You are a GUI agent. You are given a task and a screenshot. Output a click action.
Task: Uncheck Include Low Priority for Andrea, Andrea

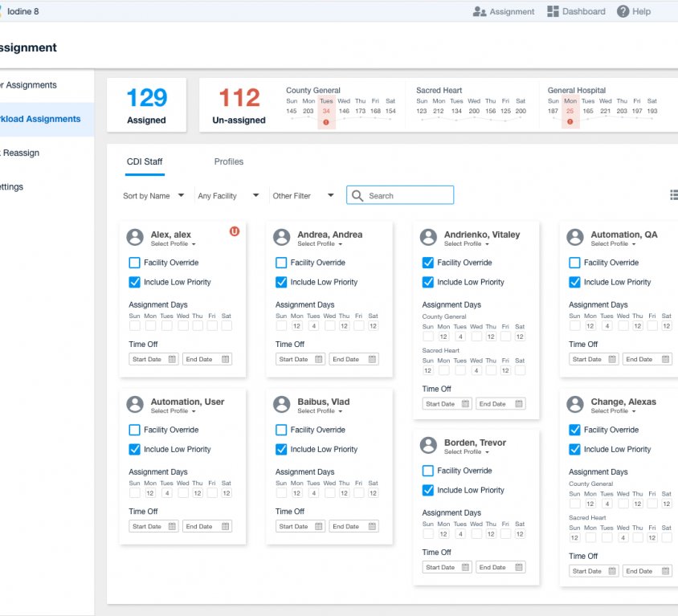[x=281, y=282]
